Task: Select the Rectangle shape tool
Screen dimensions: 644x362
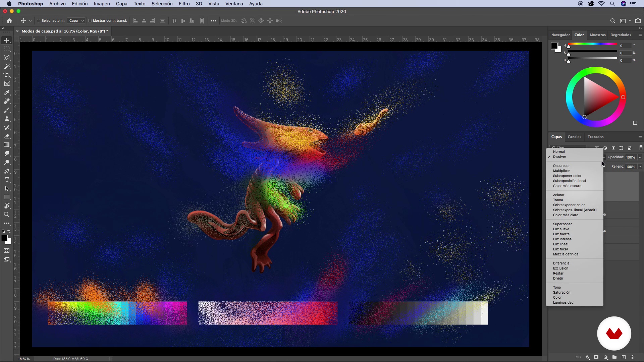Action: (7, 197)
